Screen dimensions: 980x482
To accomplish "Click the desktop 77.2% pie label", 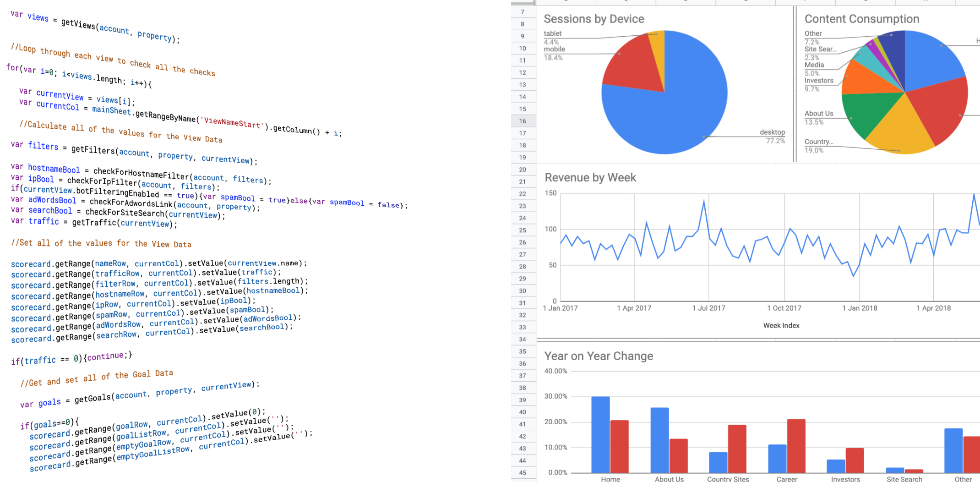I will tap(772, 136).
